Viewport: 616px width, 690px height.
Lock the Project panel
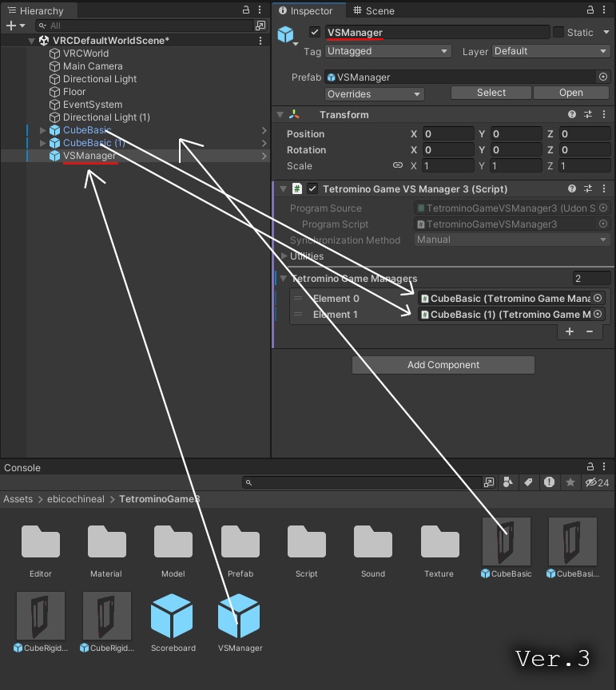[590, 467]
